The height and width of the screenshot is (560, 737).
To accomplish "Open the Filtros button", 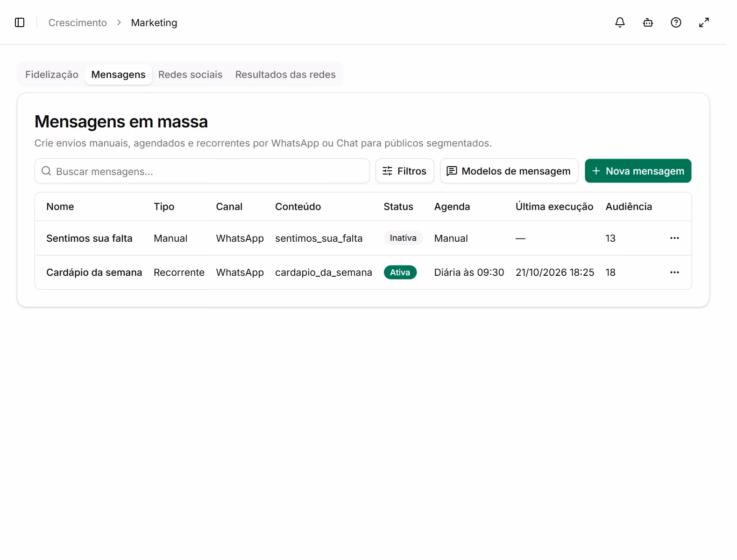I will pyautogui.click(x=404, y=171).
